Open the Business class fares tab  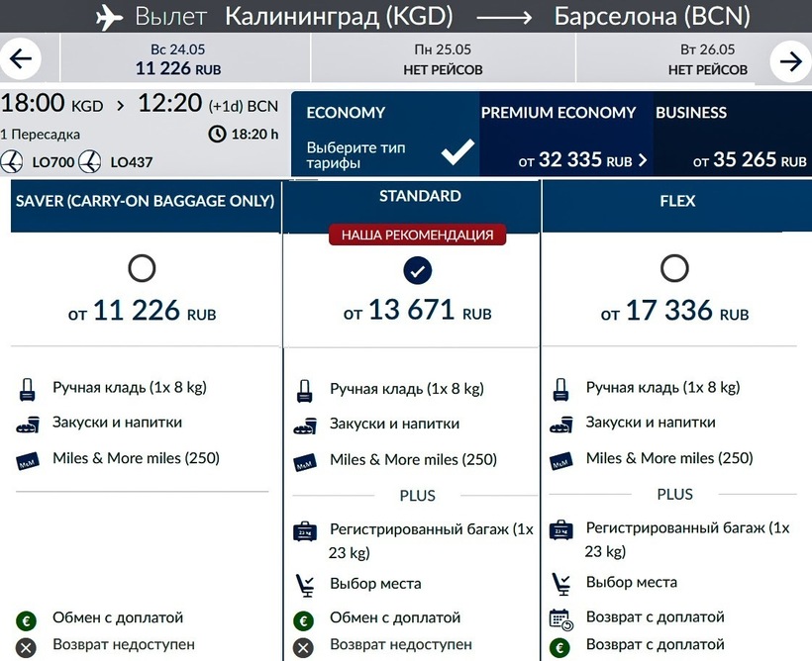click(x=731, y=135)
